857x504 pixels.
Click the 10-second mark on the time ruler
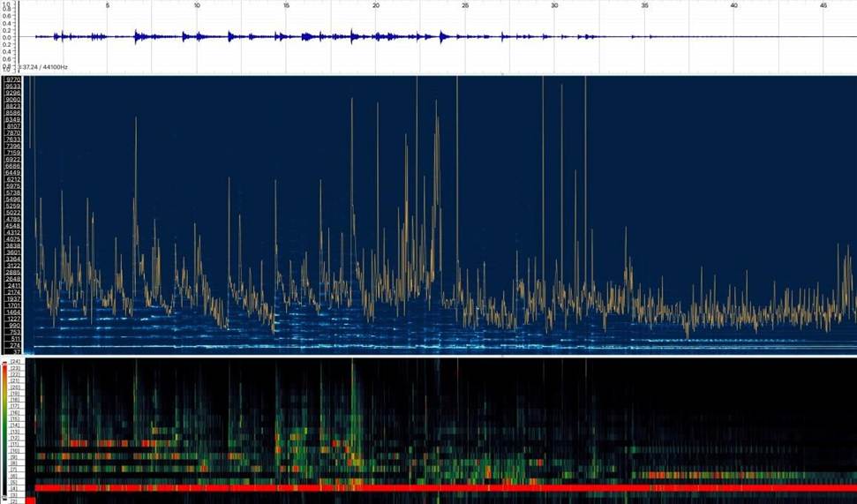click(x=197, y=5)
